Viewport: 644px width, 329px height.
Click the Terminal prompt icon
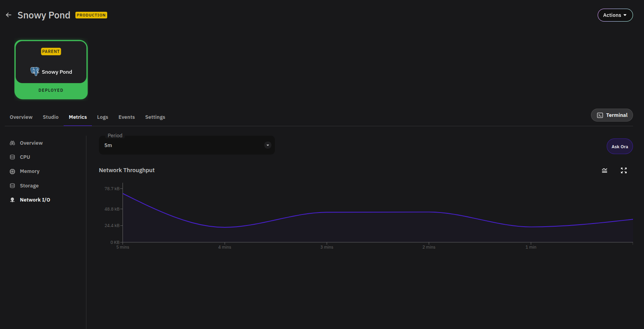600,115
